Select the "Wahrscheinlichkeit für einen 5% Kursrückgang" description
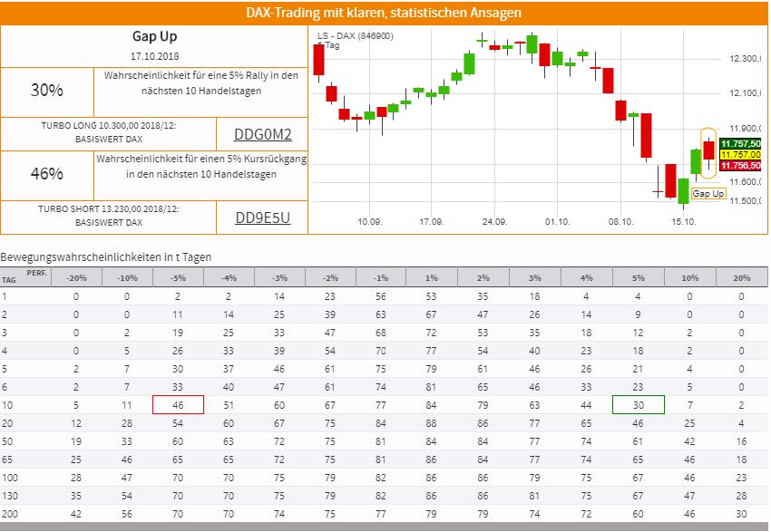Viewport: 771px width, 532px height. click(201, 167)
